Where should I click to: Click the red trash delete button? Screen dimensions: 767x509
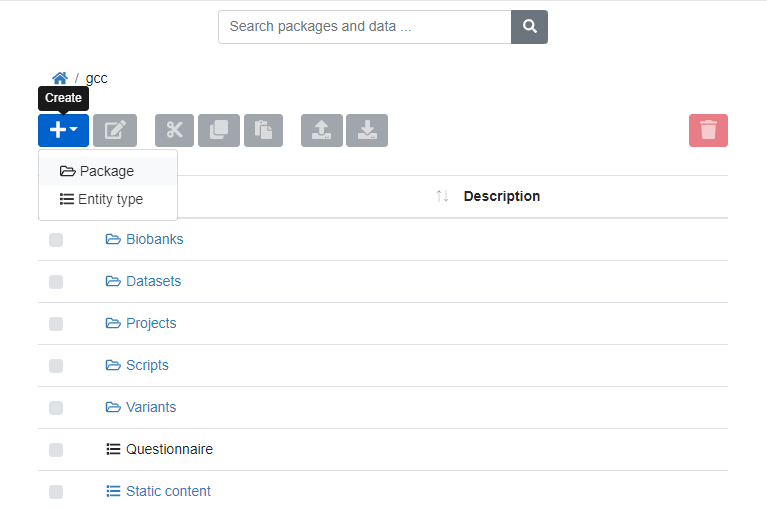[x=708, y=130]
